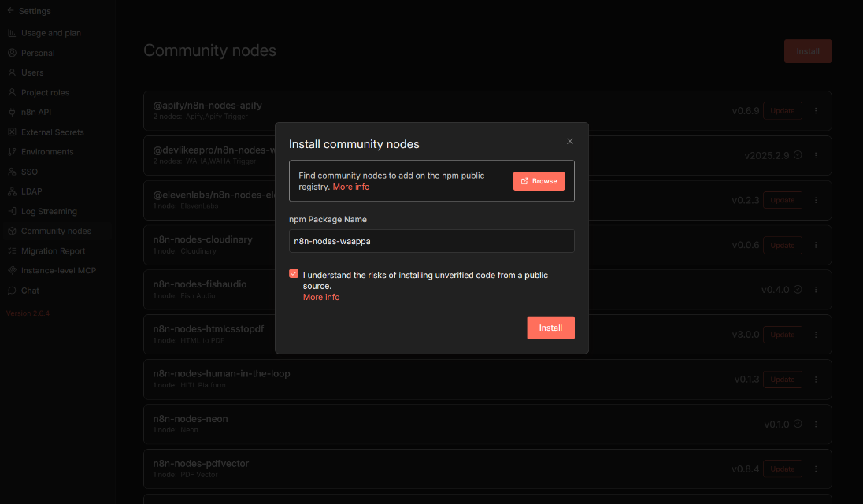This screenshot has width=863, height=504.
Task: Click the Environments branch icon
Action: 12,152
